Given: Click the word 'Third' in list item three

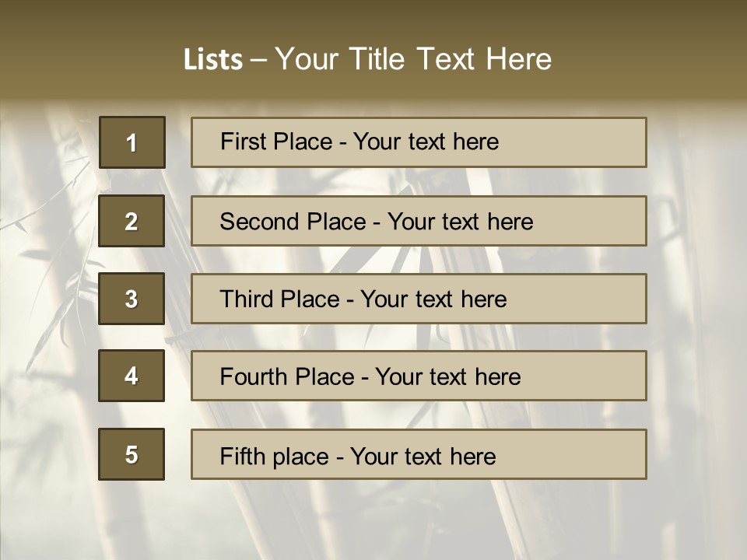Looking at the screenshot, I should pos(247,299).
